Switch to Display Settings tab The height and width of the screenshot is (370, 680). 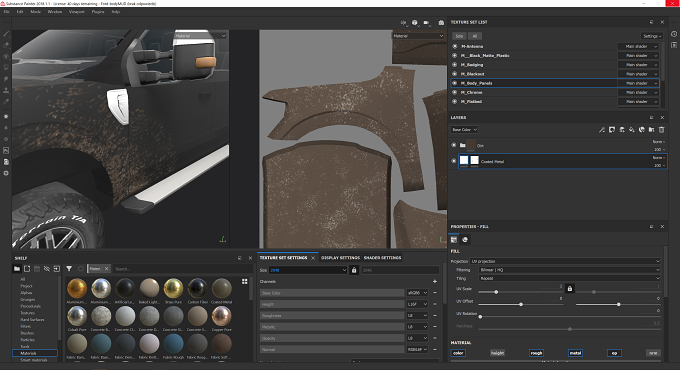340,258
